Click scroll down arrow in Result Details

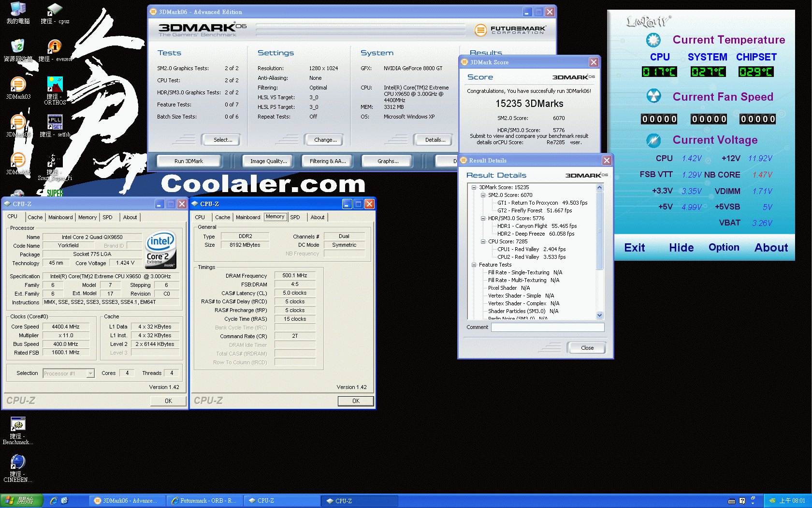(600, 315)
